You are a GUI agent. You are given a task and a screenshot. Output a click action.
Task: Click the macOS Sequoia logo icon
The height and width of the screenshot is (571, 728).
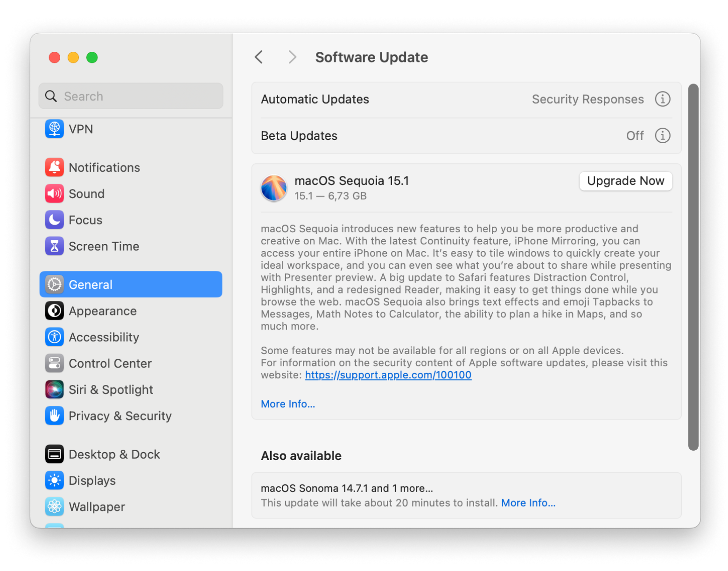pyautogui.click(x=274, y=188)
